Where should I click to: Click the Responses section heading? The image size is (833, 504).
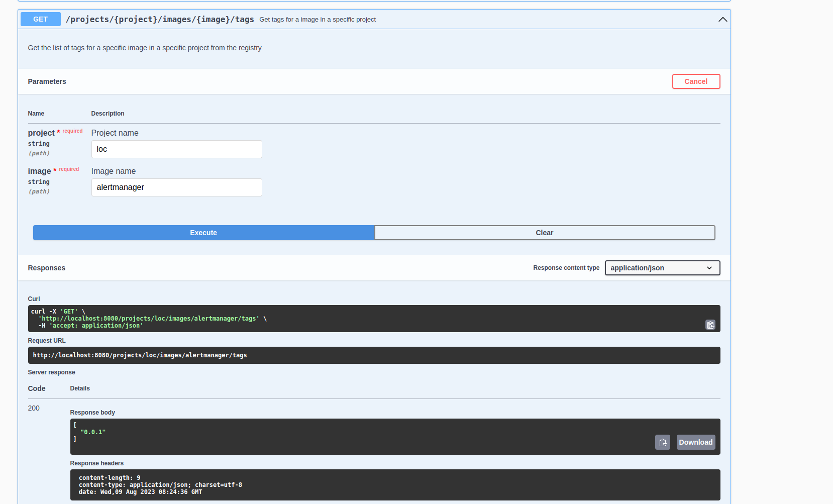tap(46, 268)
